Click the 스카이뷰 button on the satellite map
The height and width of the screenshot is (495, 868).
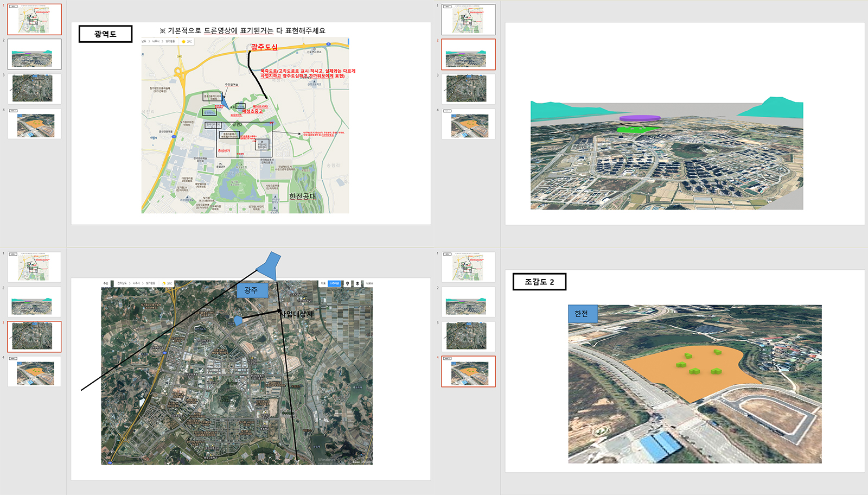[x=334, y=283]
